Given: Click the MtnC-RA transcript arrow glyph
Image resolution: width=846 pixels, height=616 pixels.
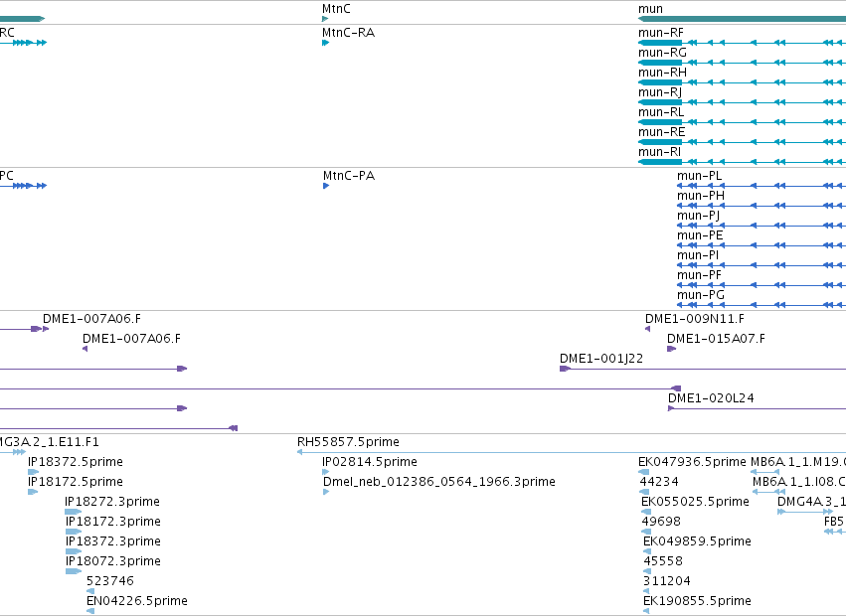Looking at the screenshot, I should [x=325, y=43].
